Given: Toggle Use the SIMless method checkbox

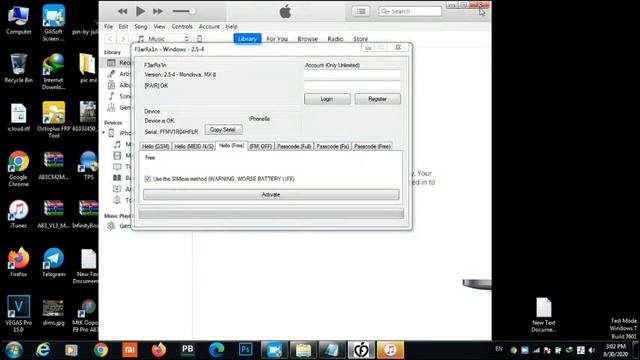Looking at the screenshot, I should [x=147, y=179].
